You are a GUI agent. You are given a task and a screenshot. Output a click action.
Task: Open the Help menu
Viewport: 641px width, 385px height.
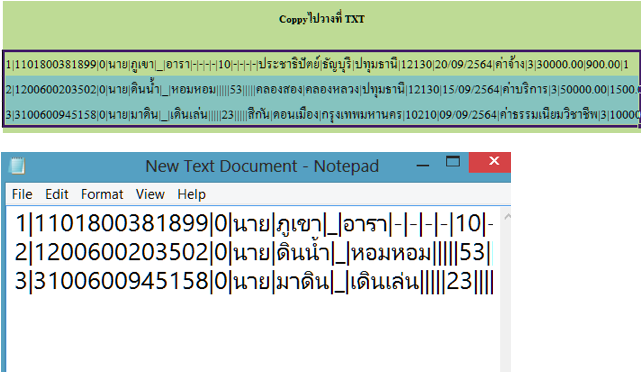(191, 194)
